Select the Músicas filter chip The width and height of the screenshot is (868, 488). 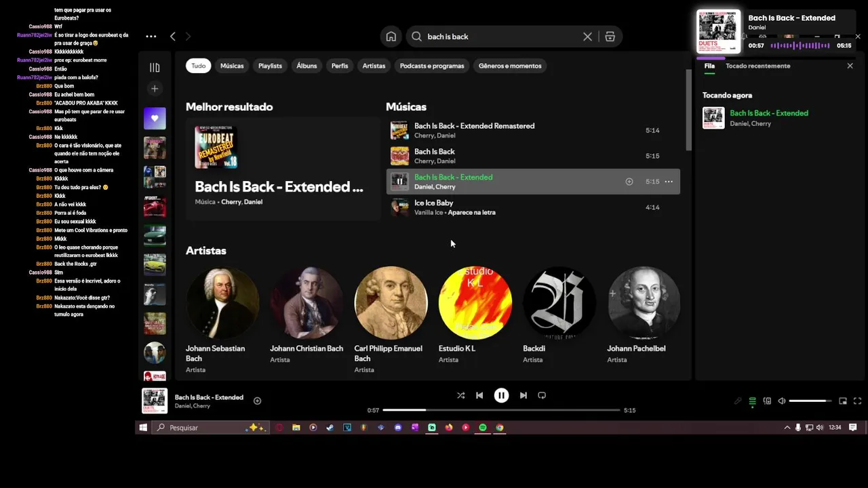point(232,66)
